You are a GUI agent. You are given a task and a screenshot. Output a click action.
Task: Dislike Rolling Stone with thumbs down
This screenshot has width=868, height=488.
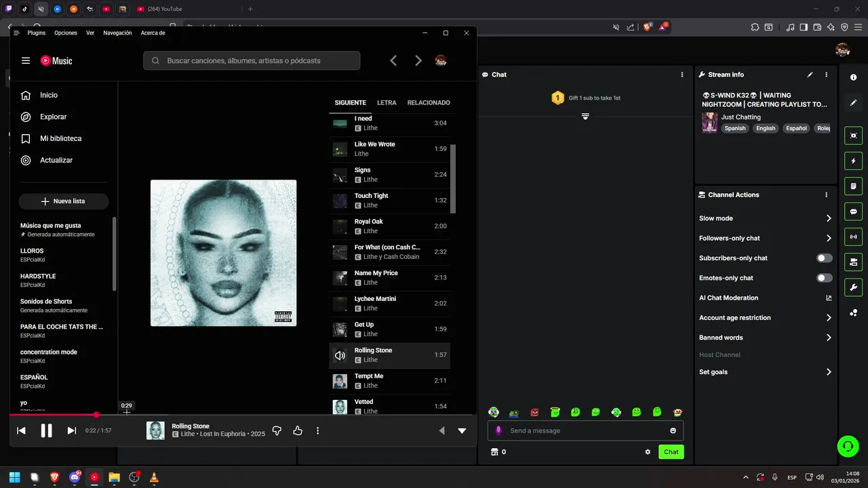(277, 430)
